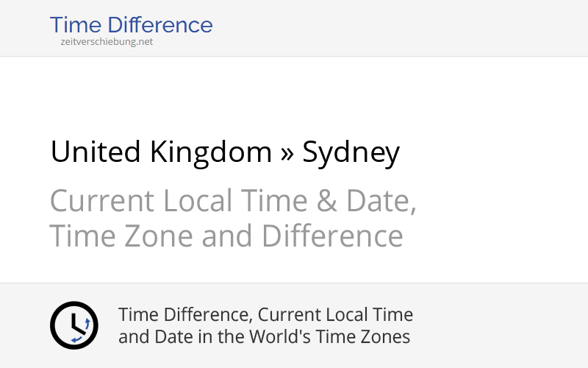Click the 'Time Zone and Difference' subtitle line
Screen dimensions: 588x368
click(226, 236)
